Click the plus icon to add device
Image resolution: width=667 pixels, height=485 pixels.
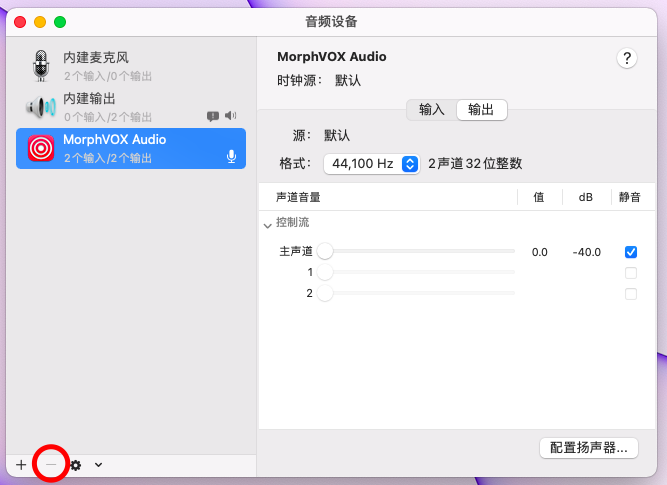[x=21, y=465]
